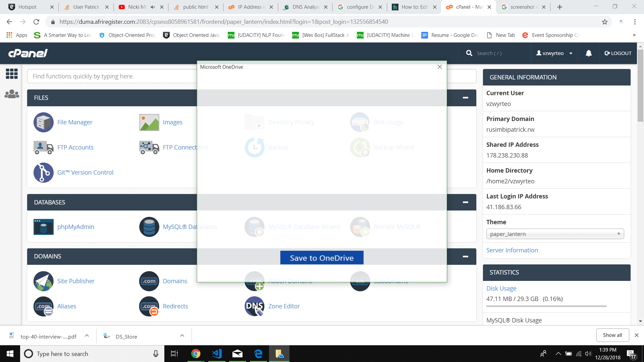
Task: Mute the Nicki Mi tab audio
Action: point(153,7)
